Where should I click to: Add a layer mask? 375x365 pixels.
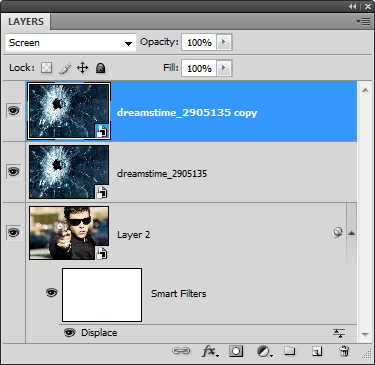(236, 351)
